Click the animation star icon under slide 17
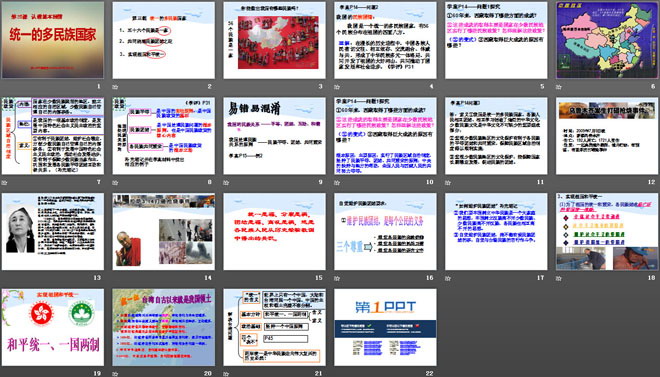The height and width of the screenshot is (377, 660). tap(448, 278)
